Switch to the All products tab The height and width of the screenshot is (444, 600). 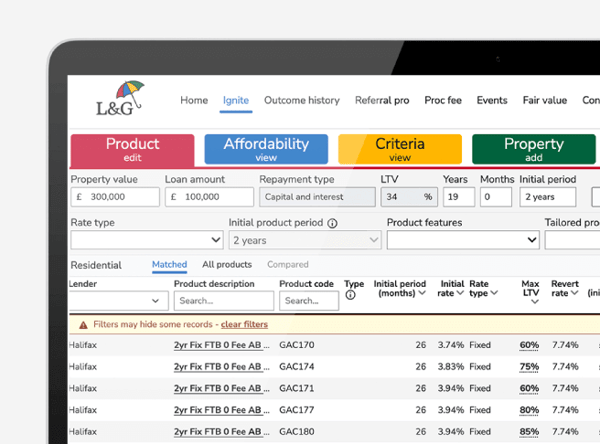click(227, 265)
